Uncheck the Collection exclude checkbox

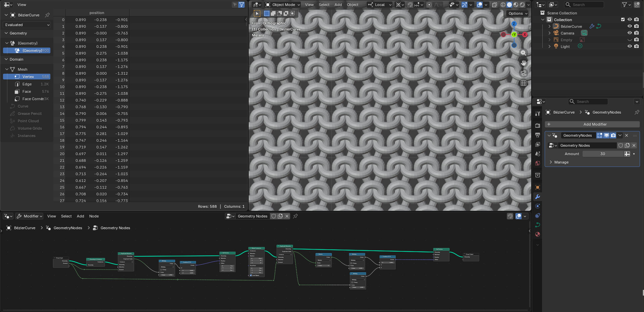pyautogui.click(x=623, y=19)
